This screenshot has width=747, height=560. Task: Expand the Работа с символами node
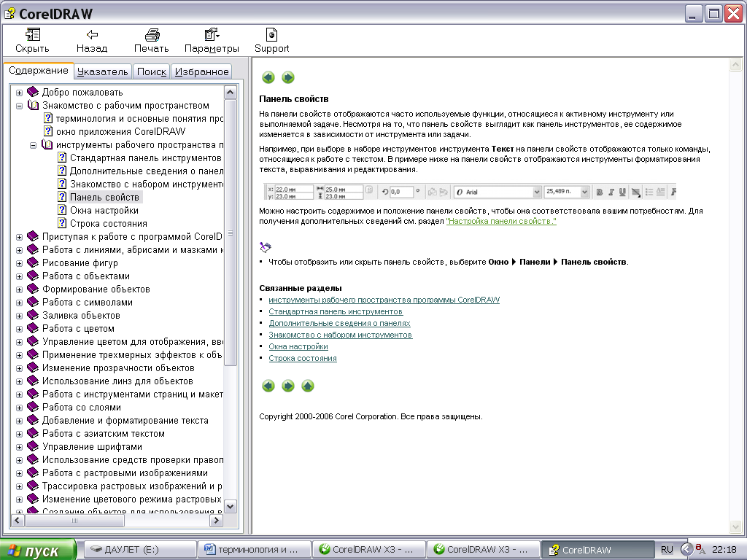[x=19, y=303]
